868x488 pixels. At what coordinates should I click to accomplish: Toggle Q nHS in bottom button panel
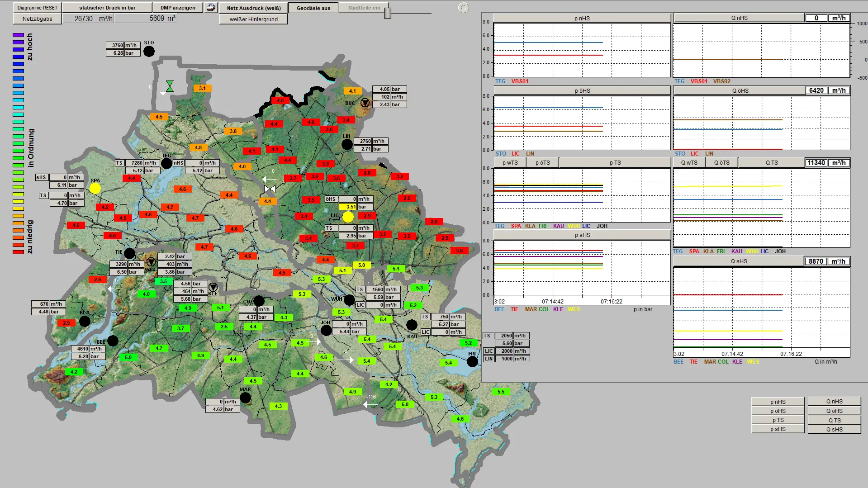coord(835,402)
